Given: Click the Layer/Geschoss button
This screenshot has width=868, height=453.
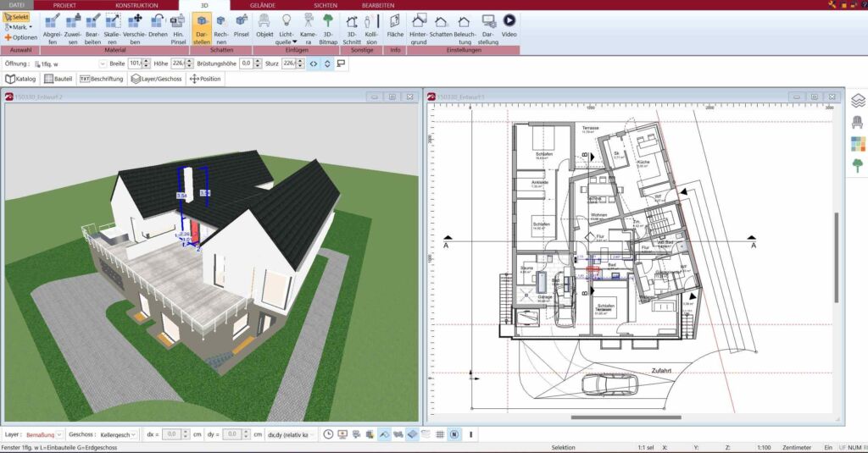Looking at the screenshot, I should (x=157, y=79).
